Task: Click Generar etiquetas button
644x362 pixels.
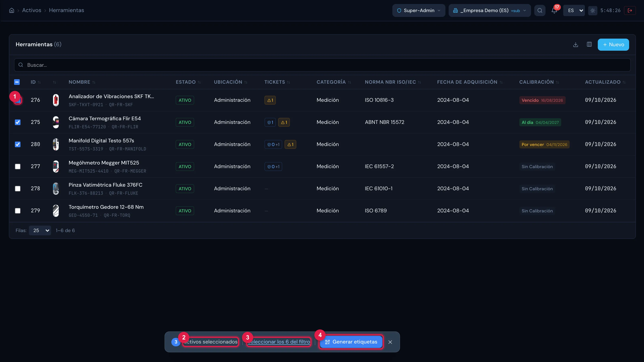Action: tap(351, 342)
